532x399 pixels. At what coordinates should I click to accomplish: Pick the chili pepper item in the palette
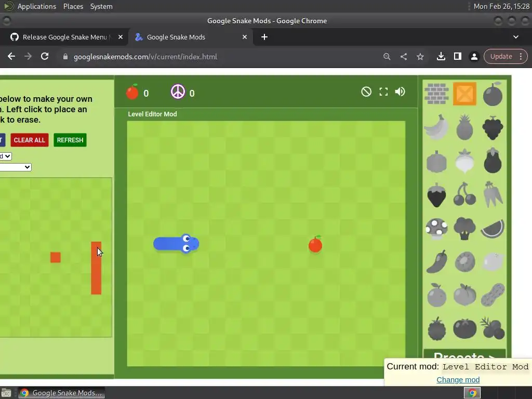tap(436, 262)
